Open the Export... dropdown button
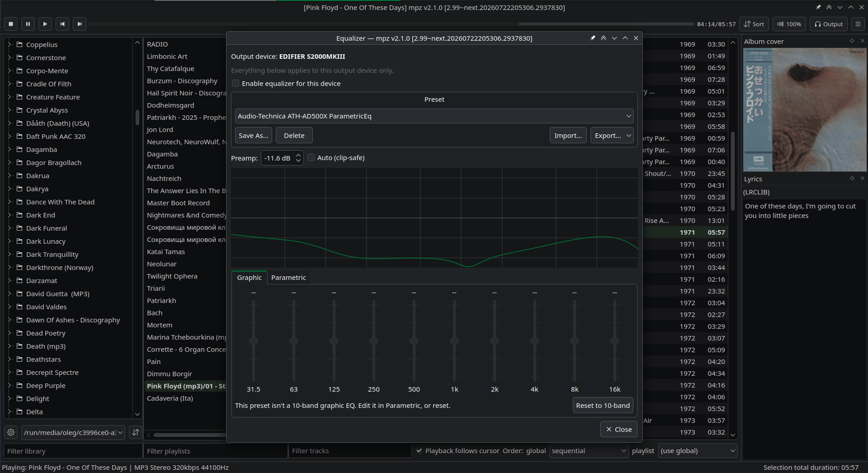Viewport: 868px width, 473px height. coord(612,136)
